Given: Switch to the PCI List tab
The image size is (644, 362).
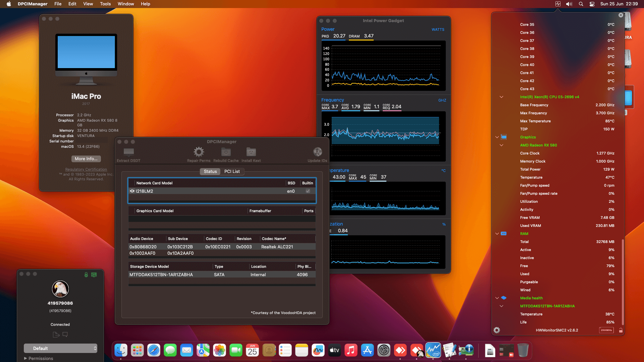Looking at the screenshot, I should pyautogui.click(x=232, y=171).
